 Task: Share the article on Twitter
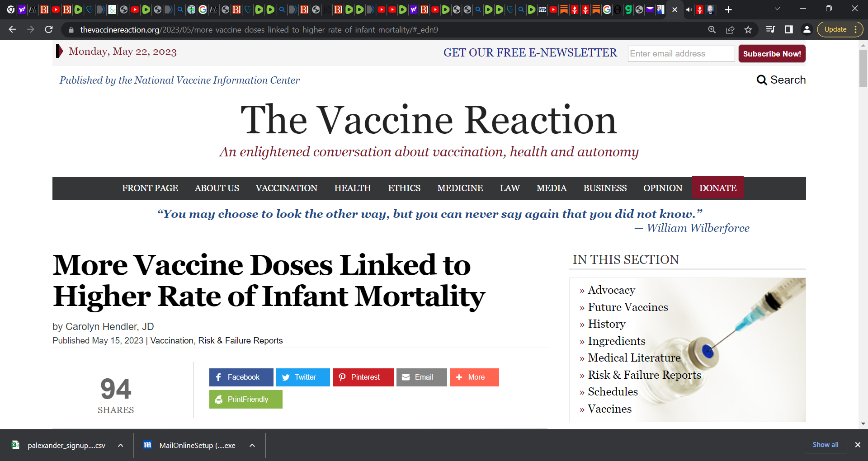(x=303, y=377)
